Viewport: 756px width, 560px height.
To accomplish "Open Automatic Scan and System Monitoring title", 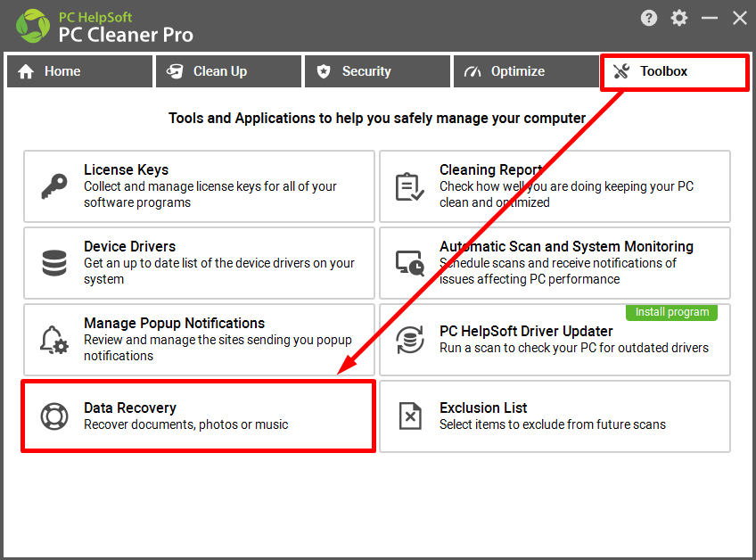I will (566, 246).
